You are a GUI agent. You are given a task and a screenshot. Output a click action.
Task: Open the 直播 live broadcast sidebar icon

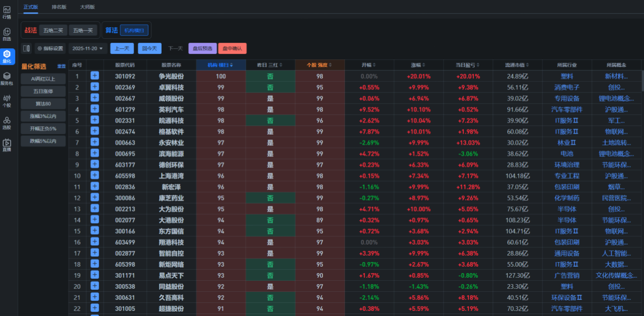[7, 145]
